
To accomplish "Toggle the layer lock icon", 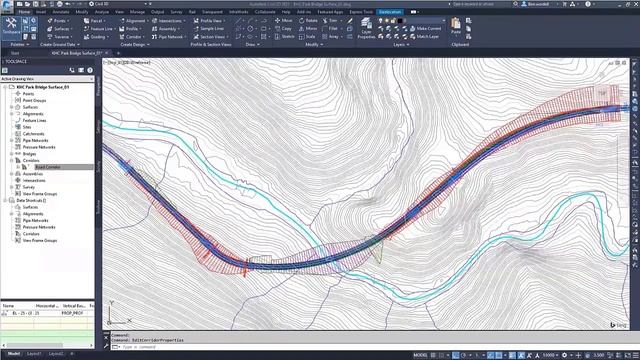I will click(x=393, y=20).
